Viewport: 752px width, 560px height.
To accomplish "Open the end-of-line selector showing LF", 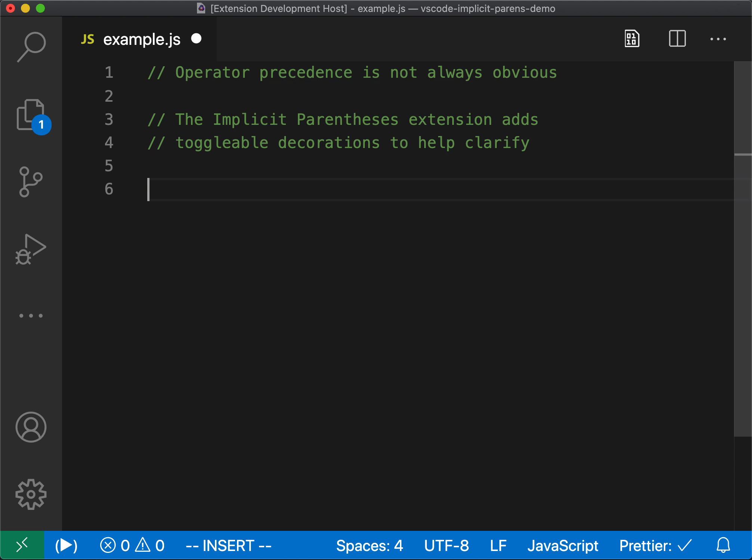I will pyautogui.click(x=498, y=546).
